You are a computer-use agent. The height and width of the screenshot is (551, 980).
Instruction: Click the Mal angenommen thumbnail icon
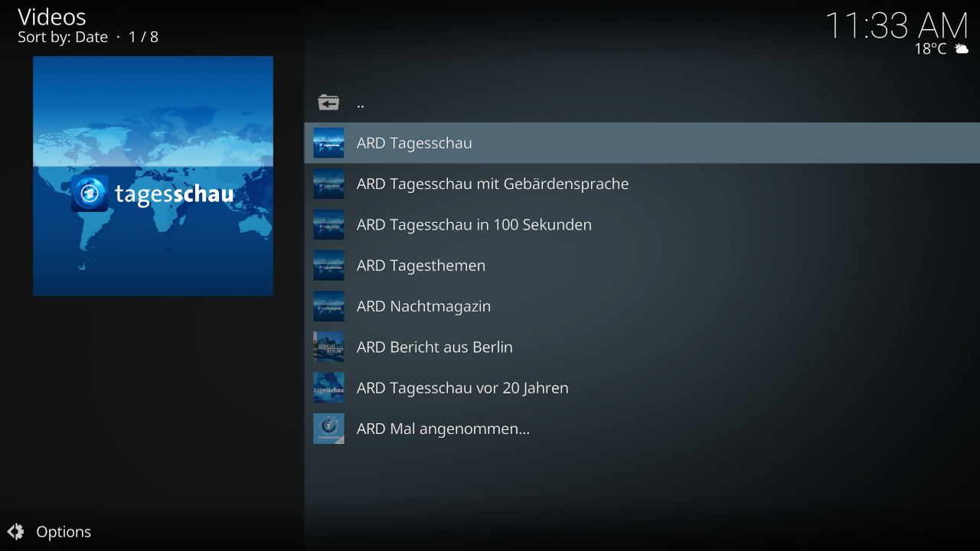coord(328,429)
